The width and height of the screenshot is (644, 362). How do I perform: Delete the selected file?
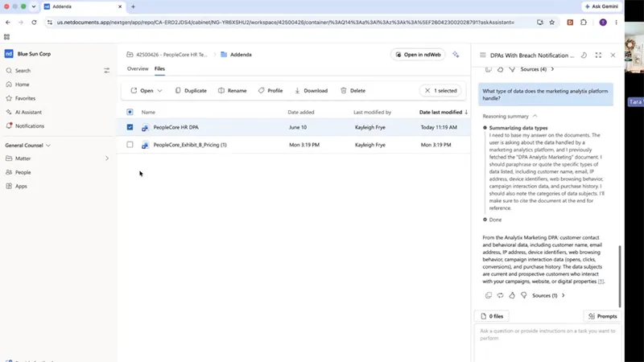353,91
